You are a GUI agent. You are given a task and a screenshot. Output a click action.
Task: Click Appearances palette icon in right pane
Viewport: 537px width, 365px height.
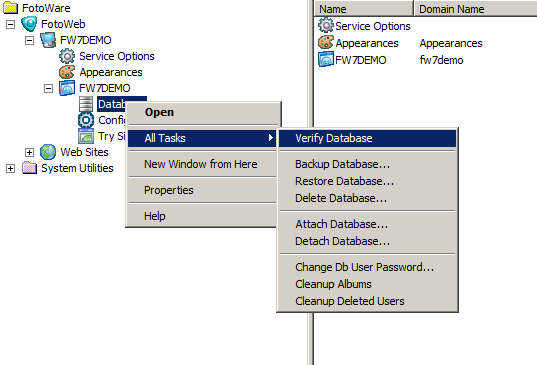point(325,42)
